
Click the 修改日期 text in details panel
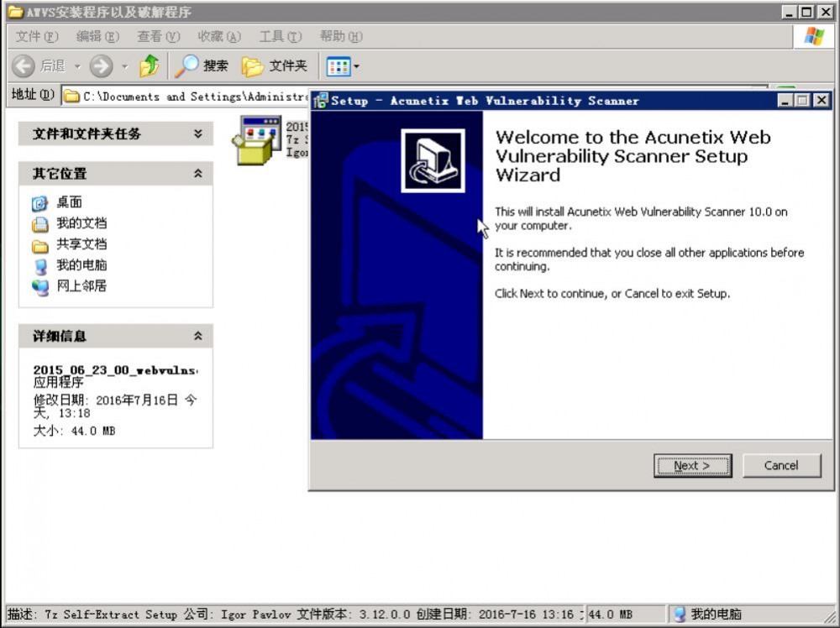pyautogui.click(x=114, y=406)
